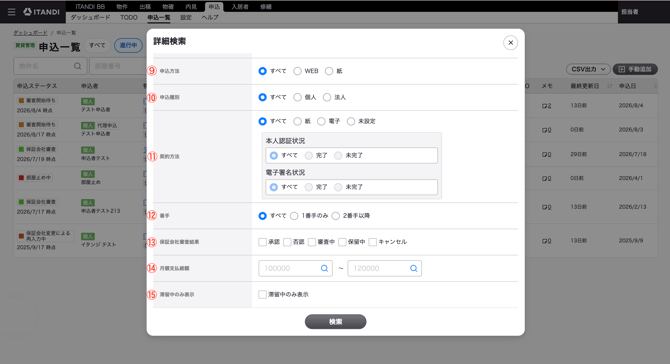This screenshot has height=364, width=670.
Task: Check the 否認 guarantor result box
Action: coord(287,242)
